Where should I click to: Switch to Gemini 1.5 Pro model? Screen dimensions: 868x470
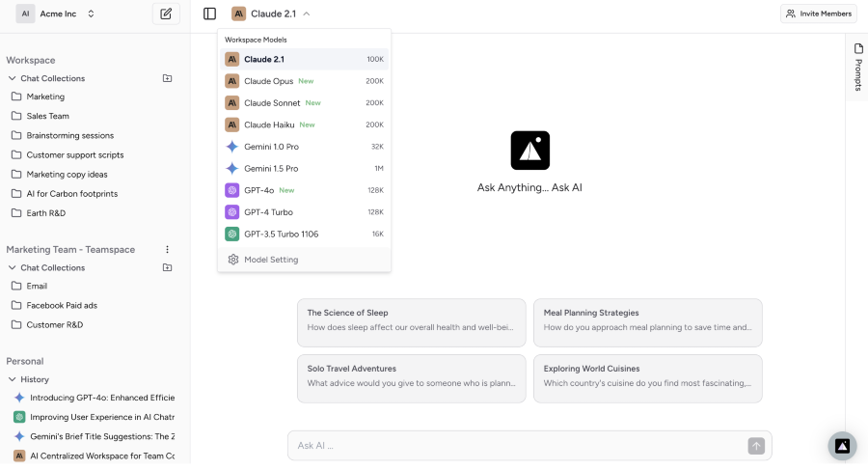(304, 169)
